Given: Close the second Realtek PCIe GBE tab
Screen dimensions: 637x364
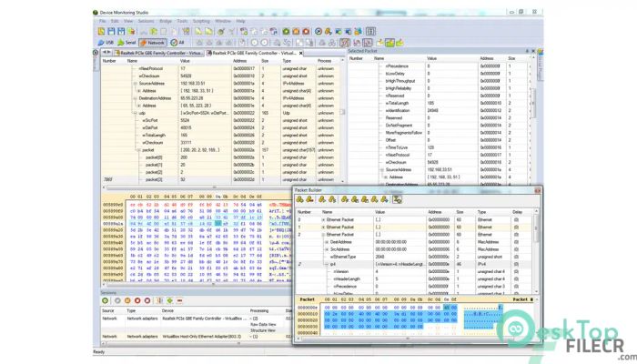Looking at the screenshot, I should pyautogui.click(x=301, y=53).
